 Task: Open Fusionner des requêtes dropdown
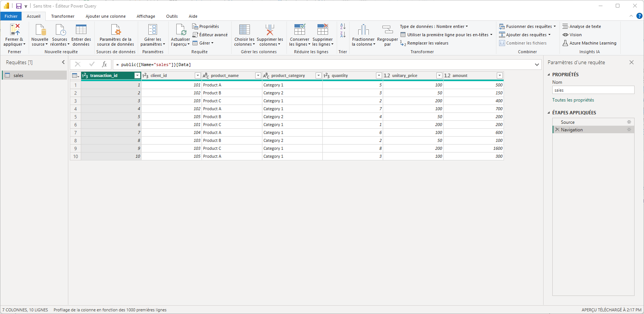(x=527, y=26)
